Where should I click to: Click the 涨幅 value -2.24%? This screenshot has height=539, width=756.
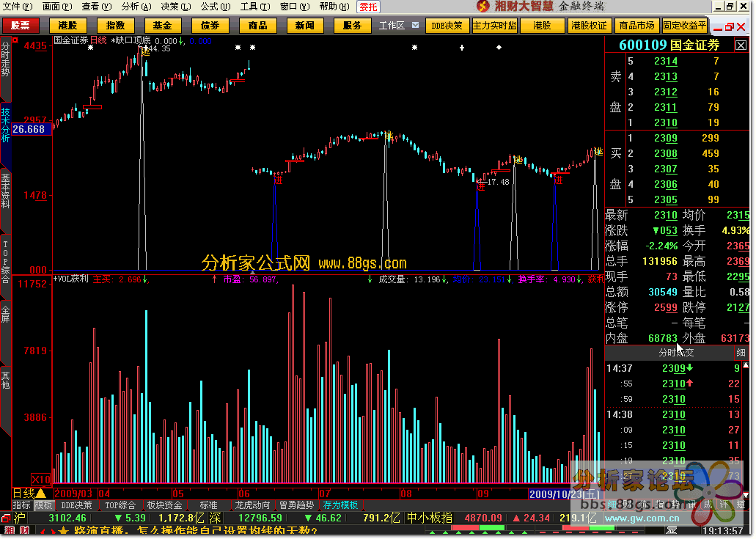661,246
